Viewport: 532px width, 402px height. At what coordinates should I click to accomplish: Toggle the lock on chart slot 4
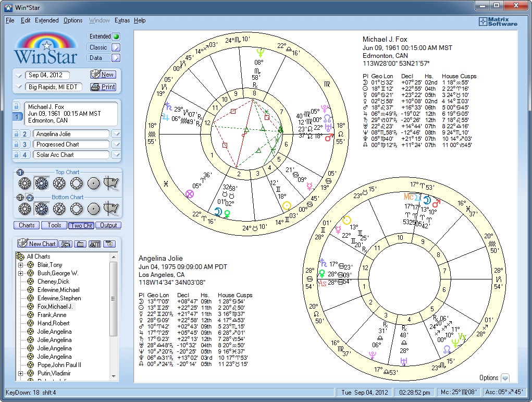pyautogui.click(x=16, y=155)
